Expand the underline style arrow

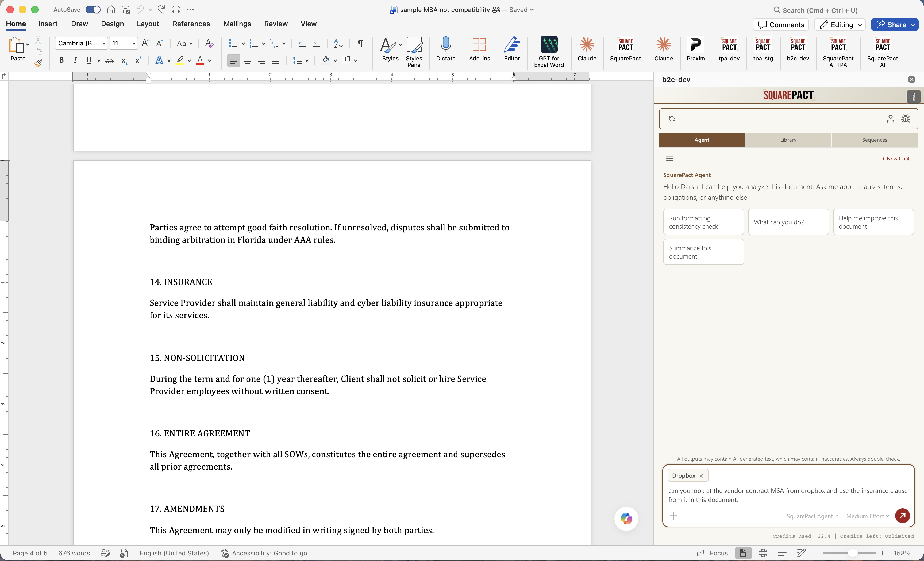click(x=99, y=60)
